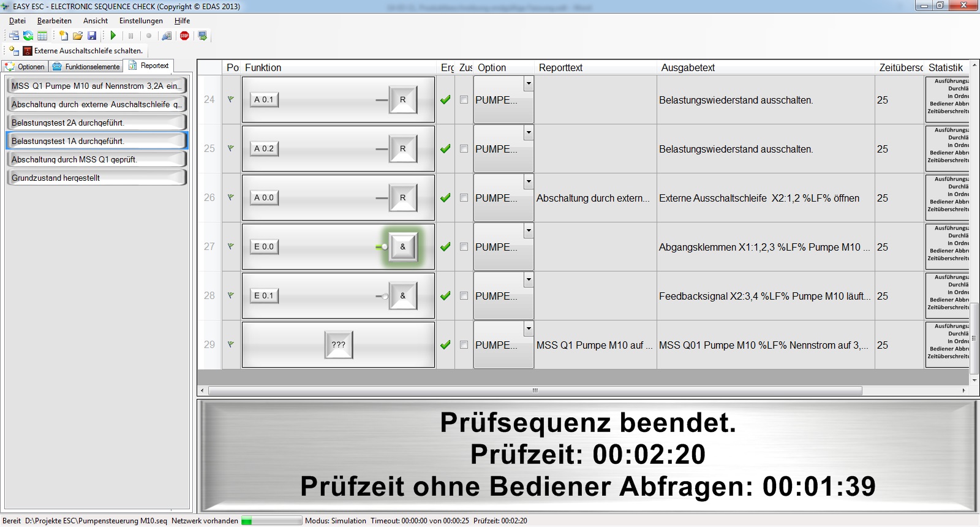Open the Option dropdown for row 25

pyautogui.click(x=528, y=132)
